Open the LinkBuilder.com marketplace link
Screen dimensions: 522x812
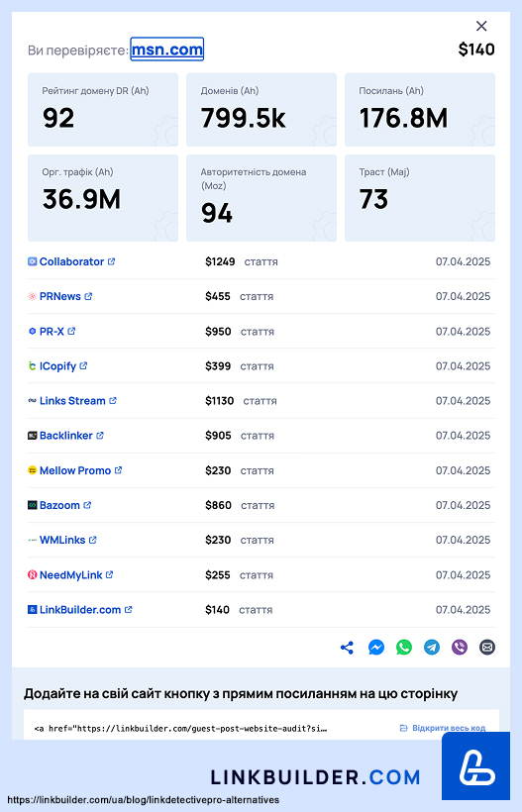pyautogui.click(x=80, y=610)
